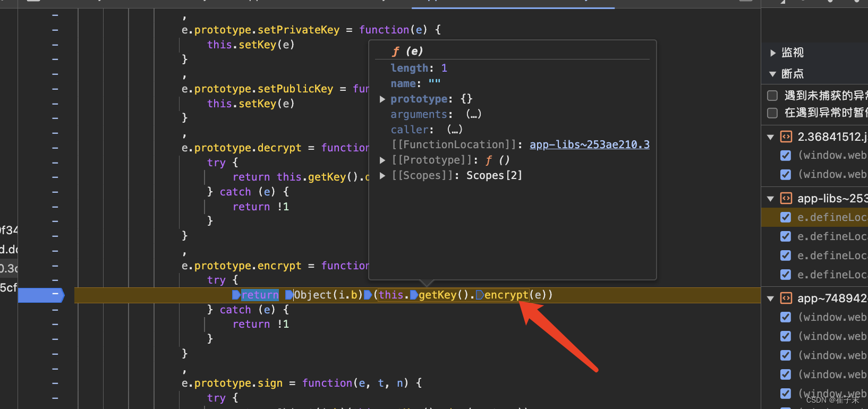The image size is (868, 409).
Task: Collapse the 2.36841512.j breakpoint group
Action: click(770, 137)
